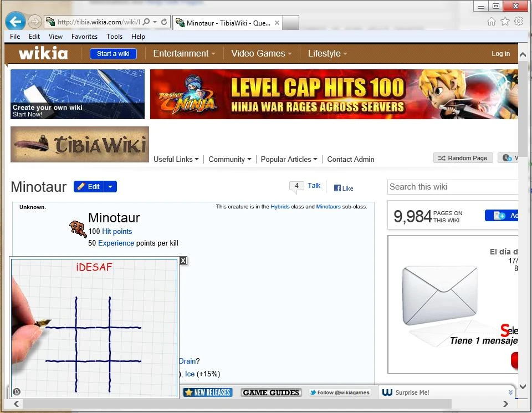Viewport: 532px width, 413px height.
Task: Click the Facebook Like button
Action: click(x=344, y=188)
